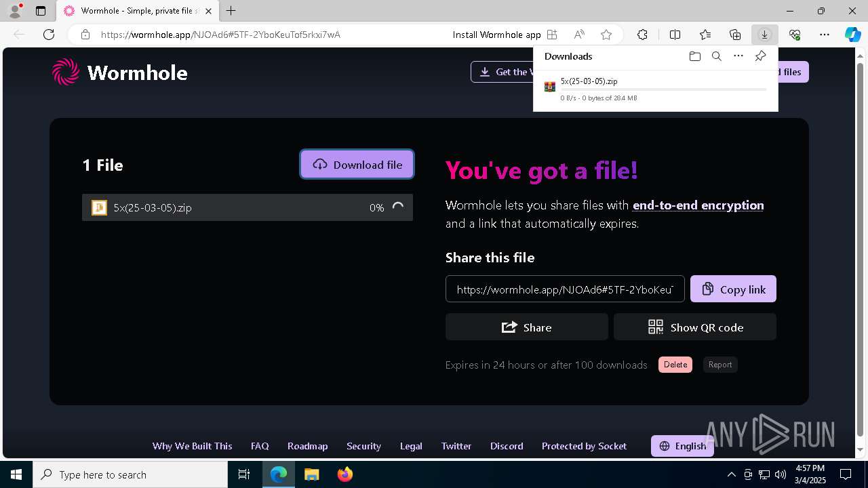Image resolution: width=868 pixels, height=488 pixels.
Task: Open Settings and more menu
Action: tap(825, 35)
